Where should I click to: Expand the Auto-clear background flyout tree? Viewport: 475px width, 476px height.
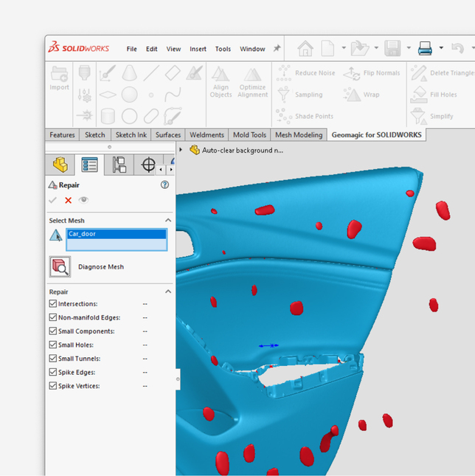[x=181, y=150]
